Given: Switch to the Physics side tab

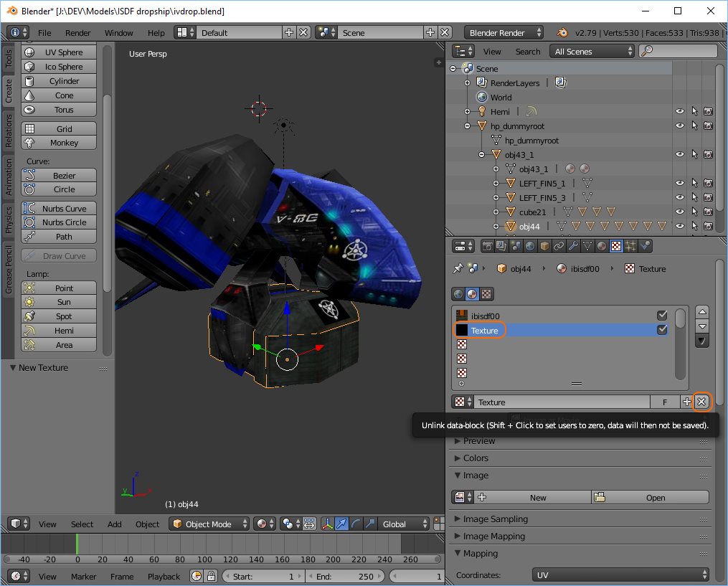Looking at the screenshot, I should tap(9, 219).
